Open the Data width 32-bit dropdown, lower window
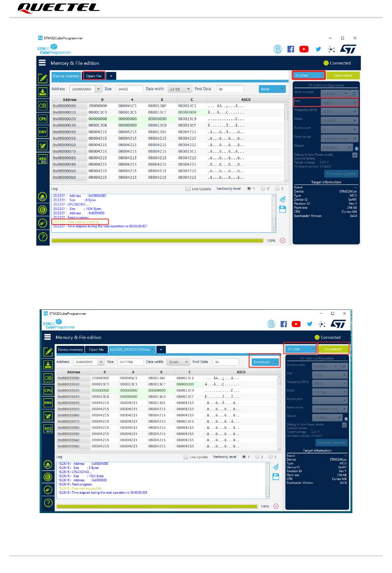Viewport: 392px width, 573px height. 178,362
